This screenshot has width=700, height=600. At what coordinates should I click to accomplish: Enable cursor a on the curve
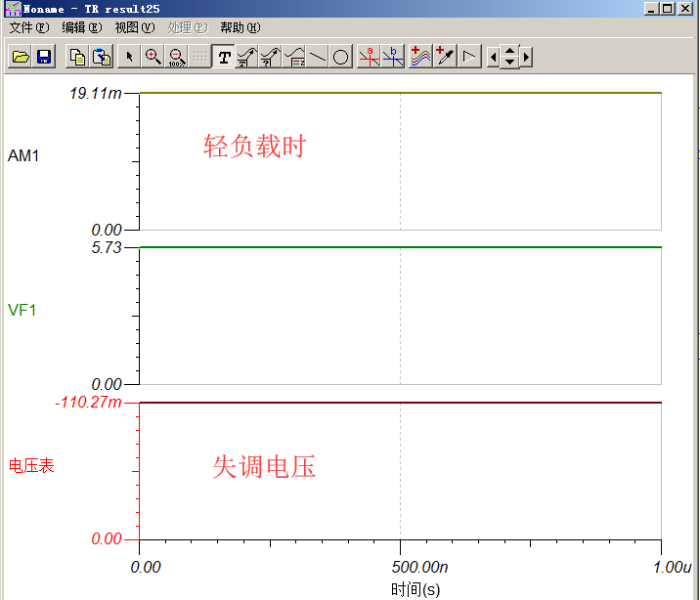tap(369, 58)
